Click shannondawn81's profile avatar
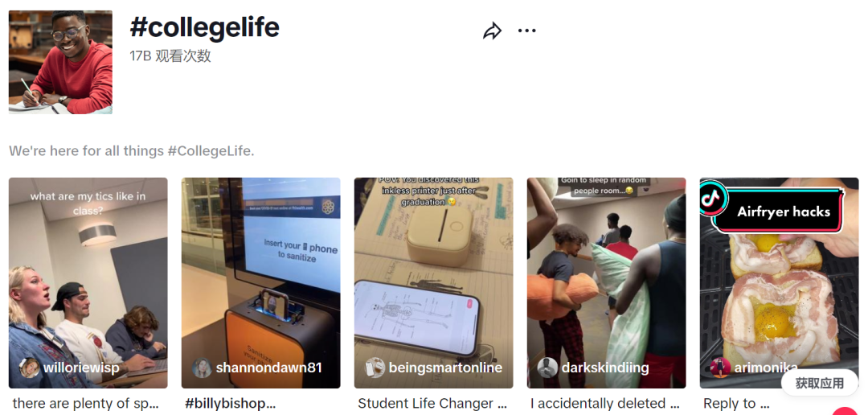 (x=202, y=368)
